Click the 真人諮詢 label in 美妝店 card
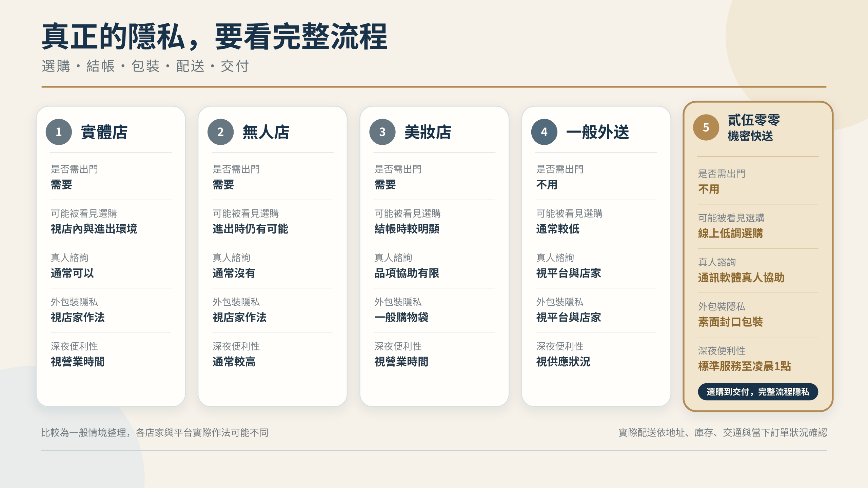The height and width of the screenshot is (488, 868). (393, 258)
